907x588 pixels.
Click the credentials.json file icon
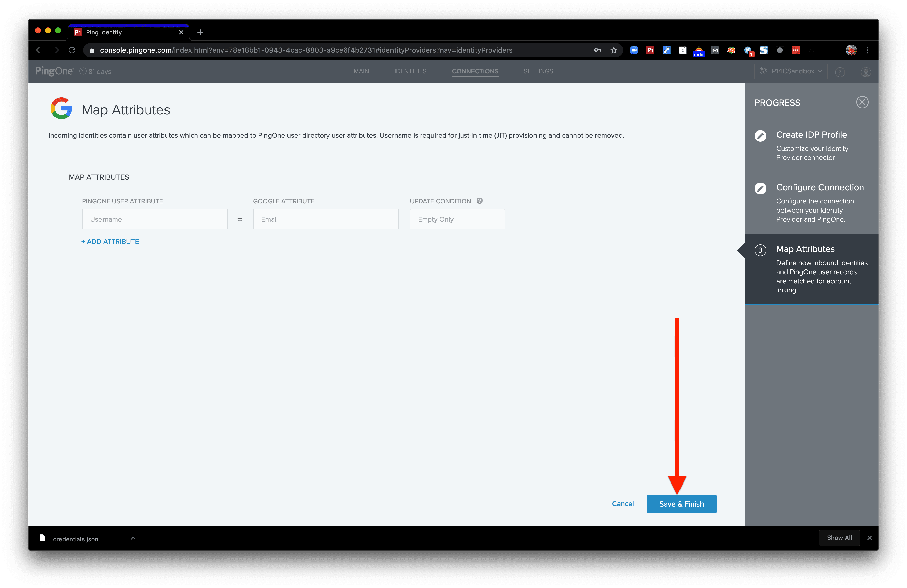tap(43, 538)
